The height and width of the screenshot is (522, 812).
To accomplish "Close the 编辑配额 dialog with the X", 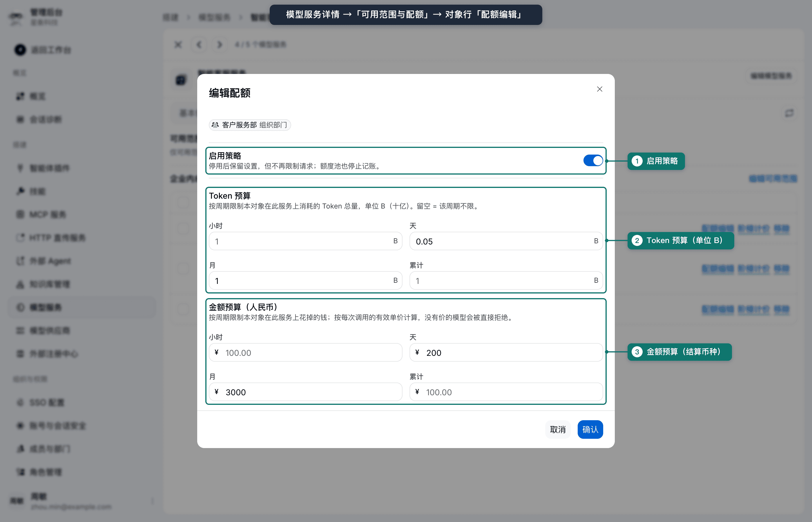I will click(599, 89).
